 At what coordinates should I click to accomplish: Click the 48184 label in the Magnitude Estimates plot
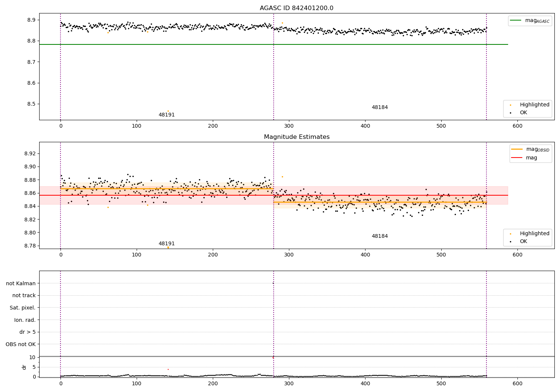(x=380, y=236)
